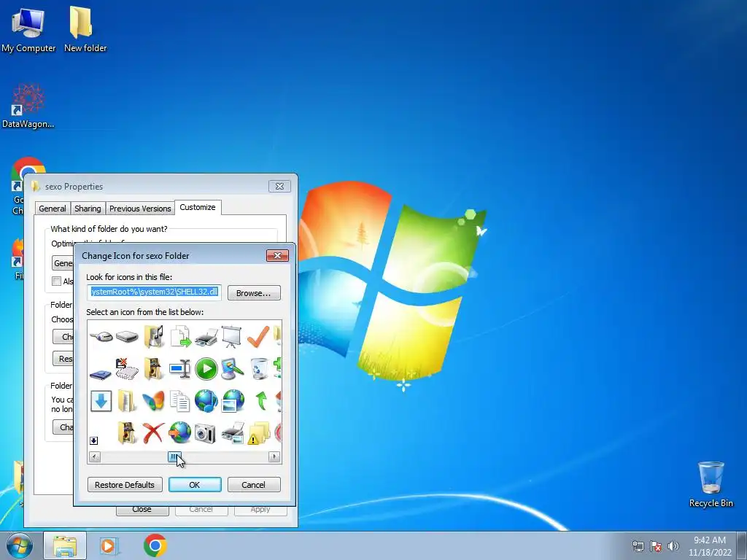Switch to General tab in sexo Properties

pos(53,209)
